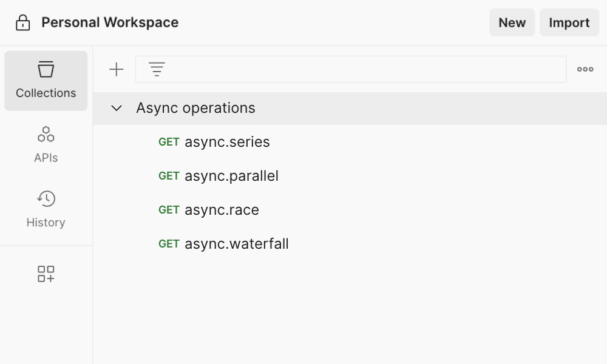607x364 pixels.
Task: Open the three-dot view more options
Action: tap(585, 70)
